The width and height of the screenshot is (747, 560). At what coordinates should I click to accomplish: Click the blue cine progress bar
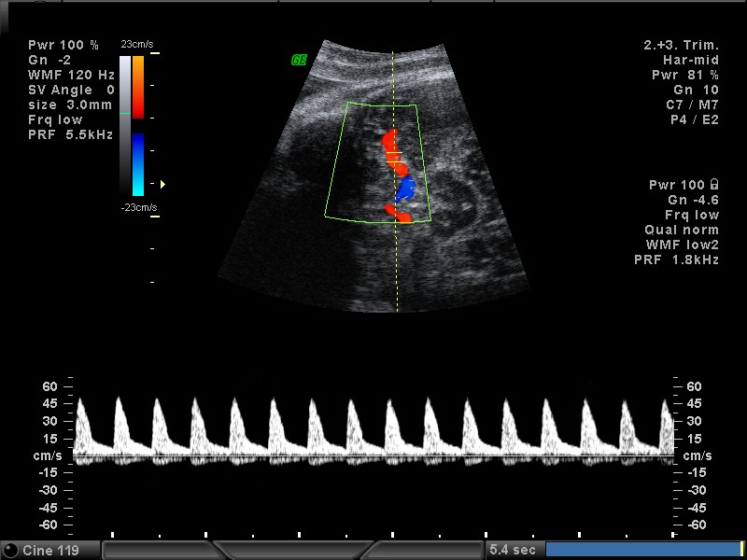[643, 549]
